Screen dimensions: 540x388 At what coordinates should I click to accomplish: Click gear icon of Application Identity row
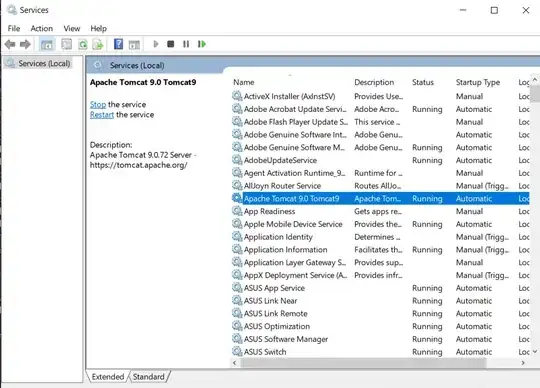click(237, 237)
